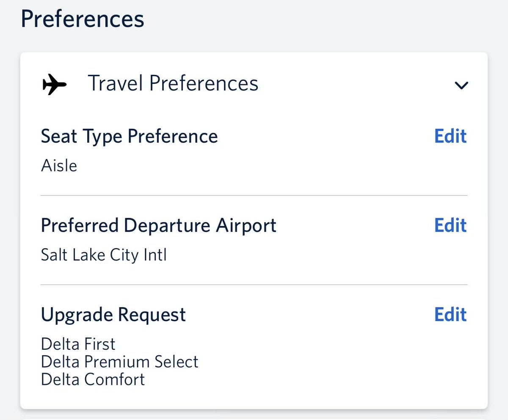Edit the Preferred Departure Airport

pyautogui.click(x=450, y=226)
